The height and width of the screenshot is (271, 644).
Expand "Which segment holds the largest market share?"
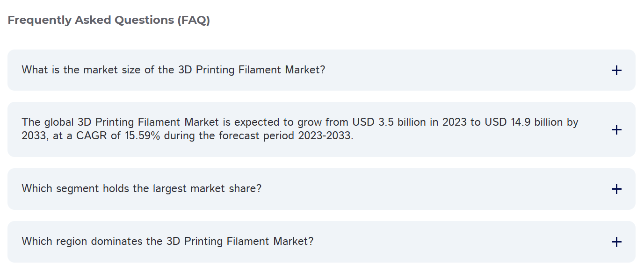pos(141,189)
